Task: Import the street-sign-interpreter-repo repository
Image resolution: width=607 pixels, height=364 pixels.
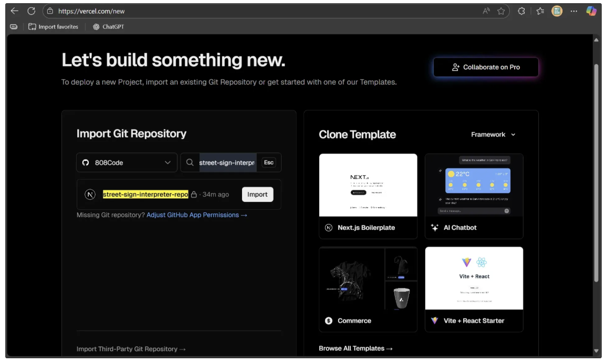Action: pyautogui.click(x=257, y=194)
